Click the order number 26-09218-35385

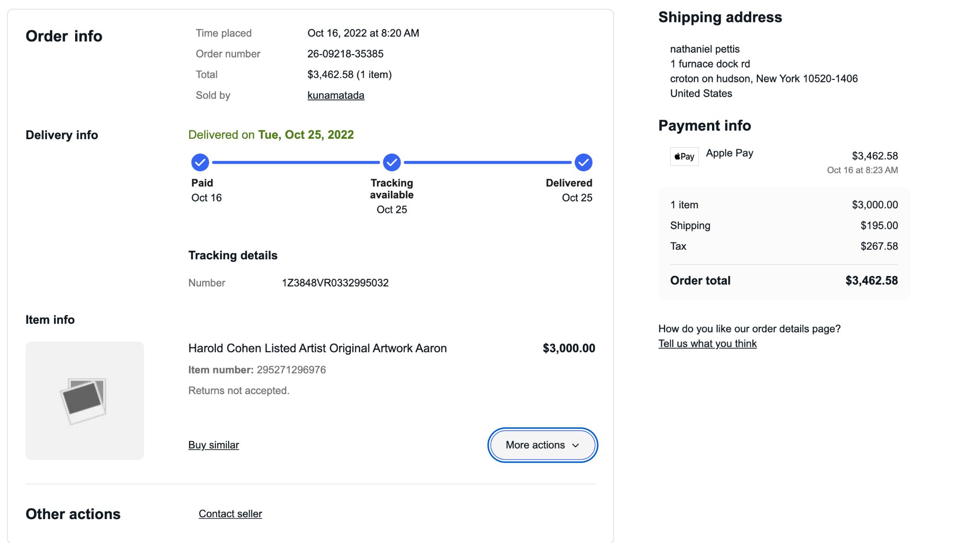[x=345, y=54]
